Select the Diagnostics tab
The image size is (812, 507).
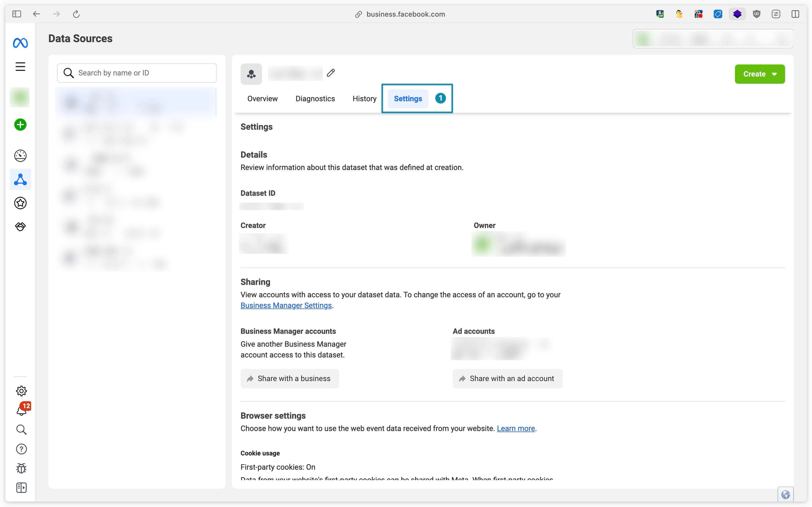click(x=315, y=98)
